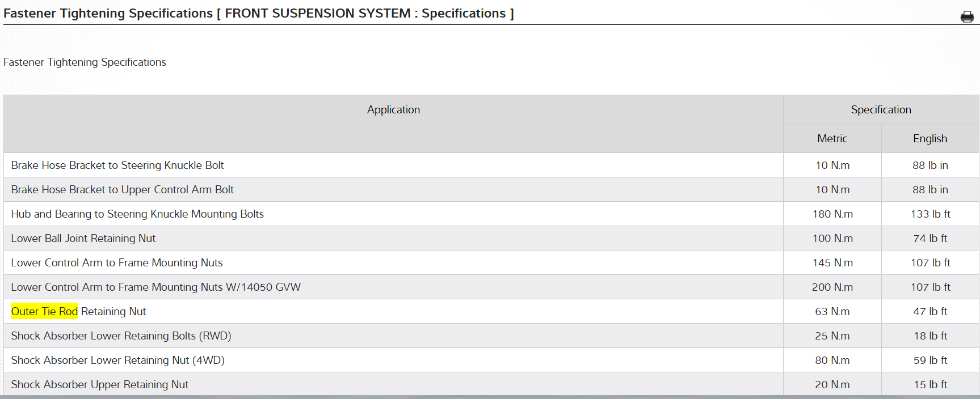Click the 180 N.m metric value
980x399 pixels.
pos(832,214)
